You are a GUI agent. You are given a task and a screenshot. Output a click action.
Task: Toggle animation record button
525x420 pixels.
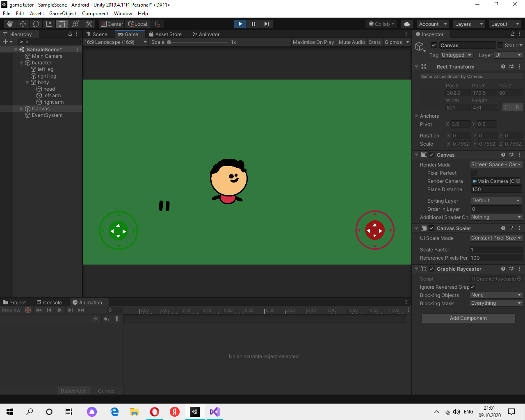coord(28,310)
